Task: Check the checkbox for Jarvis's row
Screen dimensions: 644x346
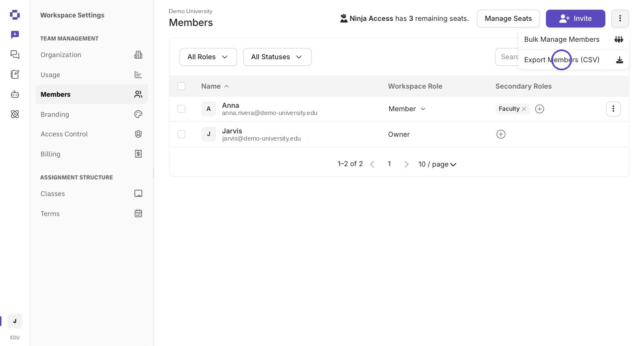Action: coord(181,134)
